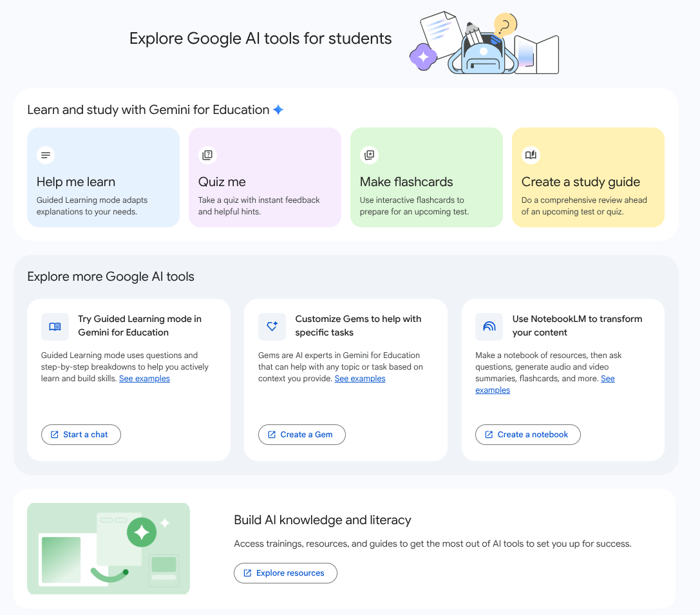Viewport: 700px width, 615px height.
Task: Click the Start a chat button
Action: pos(80,434)
